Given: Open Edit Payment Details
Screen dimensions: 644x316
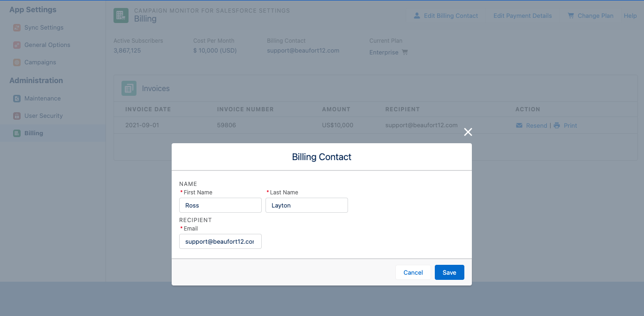Looking at the screenshot, I should [x=523, y=15].
